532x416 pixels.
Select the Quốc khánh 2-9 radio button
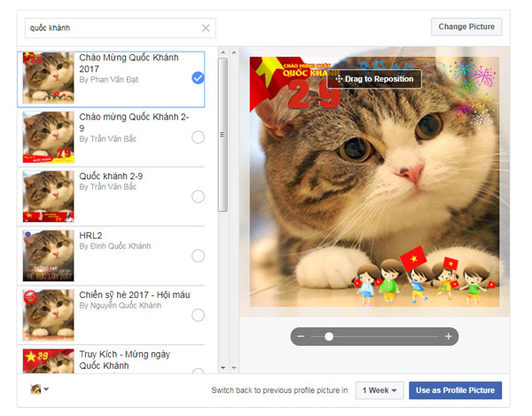(x=198, y=196)
